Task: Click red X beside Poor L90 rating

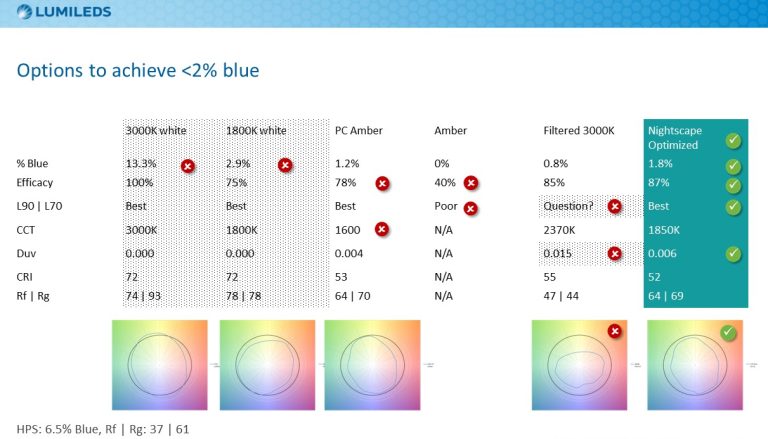Action: click(x=471, y=209)
